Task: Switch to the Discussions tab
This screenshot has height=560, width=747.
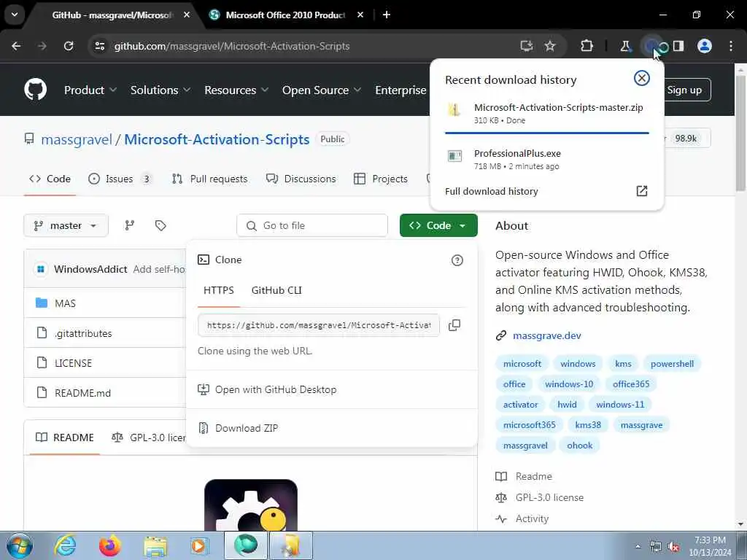Action: [x=301, y=179]
